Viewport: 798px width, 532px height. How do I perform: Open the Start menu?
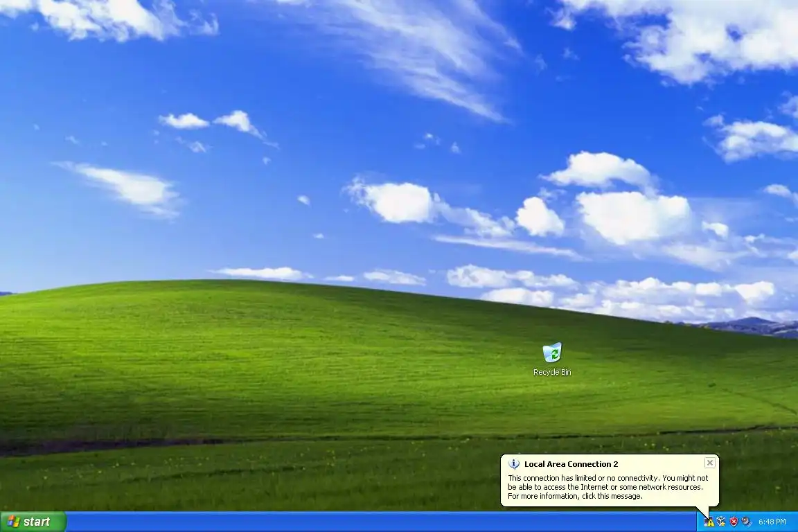[33, 522]
